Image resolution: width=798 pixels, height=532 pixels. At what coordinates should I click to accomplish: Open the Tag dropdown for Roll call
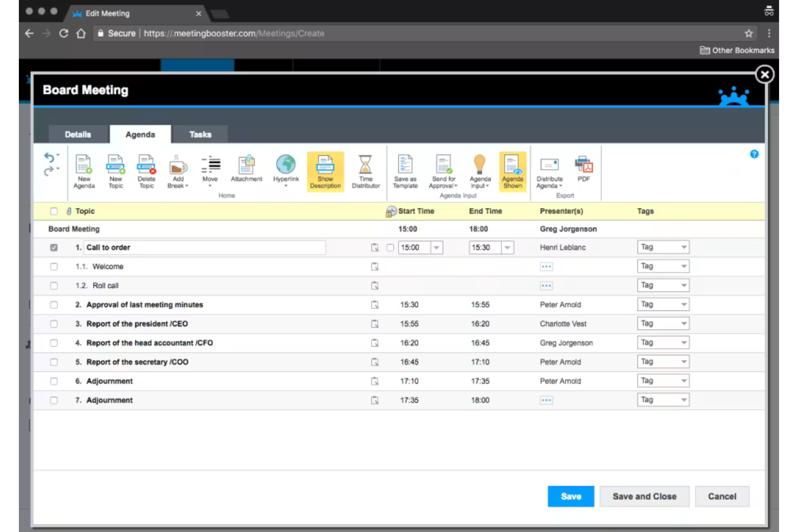click(x=663, y=285)
